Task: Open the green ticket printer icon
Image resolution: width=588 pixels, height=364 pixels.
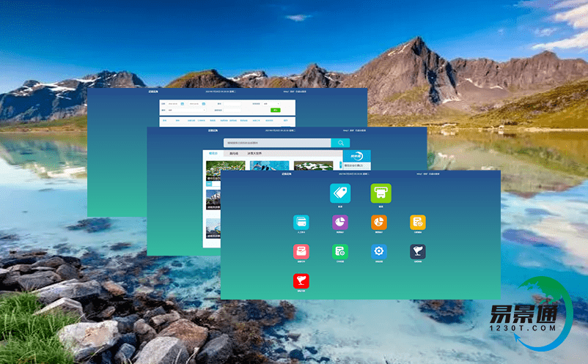Action: [x=381, y=193]
